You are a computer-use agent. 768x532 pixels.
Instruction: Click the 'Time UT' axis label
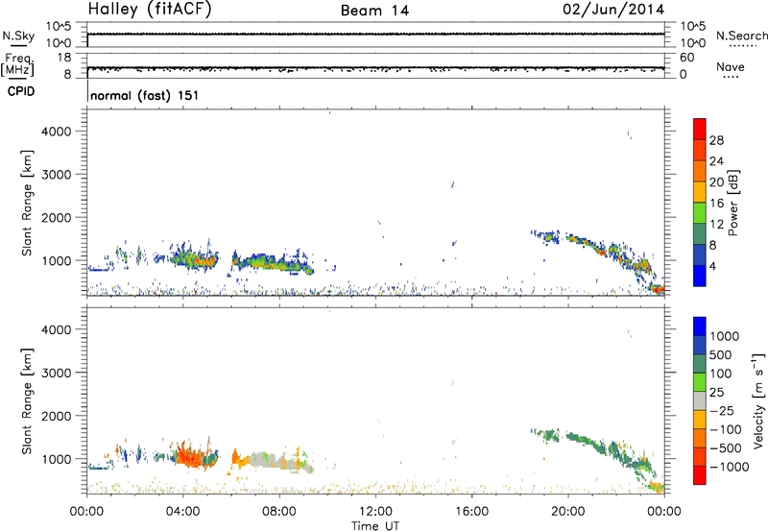point(375,526)
